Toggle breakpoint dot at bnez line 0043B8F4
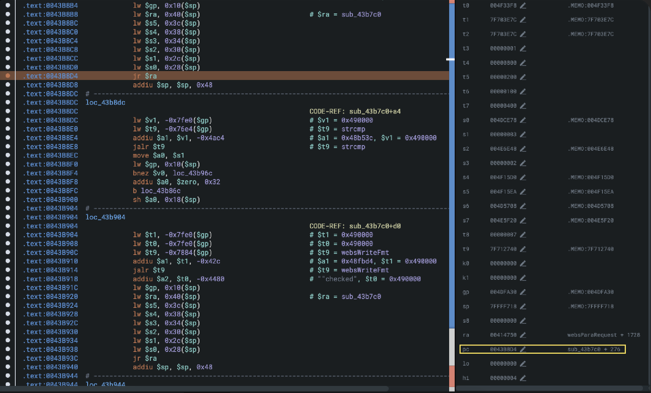The image size is (651, 393). coord(7,173)
